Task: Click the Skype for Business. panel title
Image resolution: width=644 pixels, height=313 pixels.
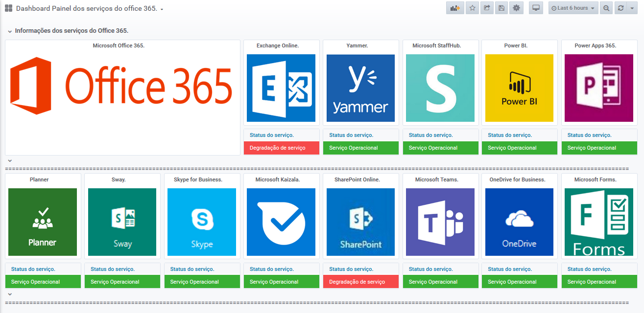Action: 198,179
